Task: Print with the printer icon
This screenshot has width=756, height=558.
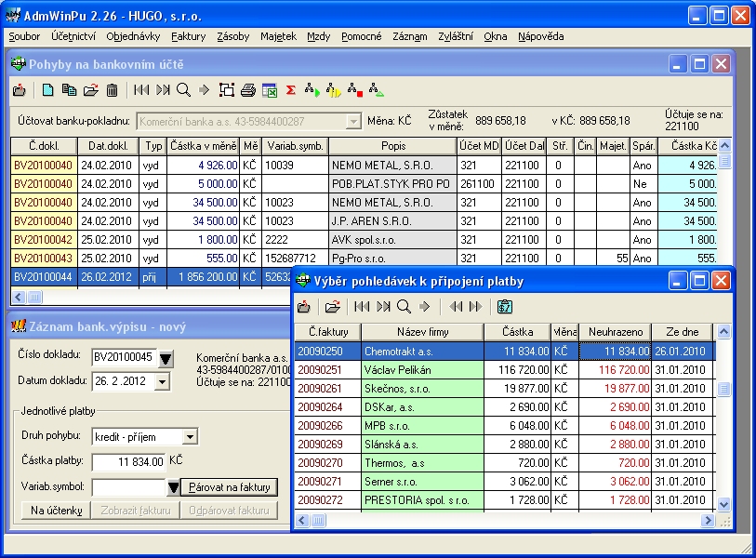Action: (x=248, y=90)
